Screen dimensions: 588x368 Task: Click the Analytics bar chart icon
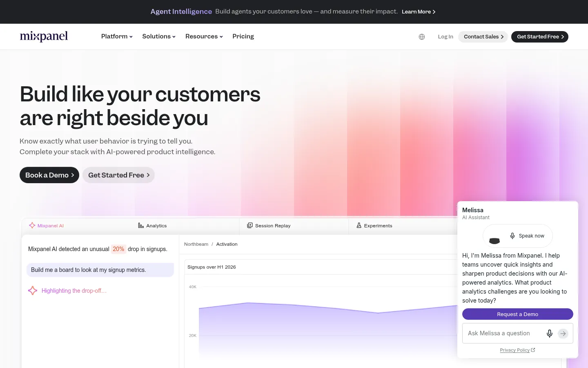[141, 226]
